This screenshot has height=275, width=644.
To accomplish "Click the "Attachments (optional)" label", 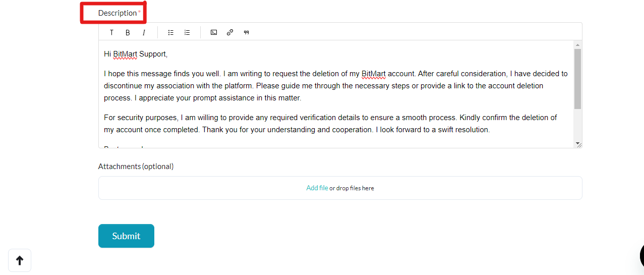I will pyautogui.click(x=136, y=166).
